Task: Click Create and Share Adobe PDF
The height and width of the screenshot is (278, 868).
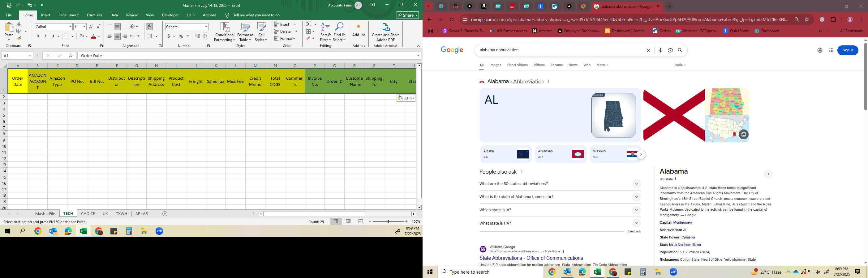Action: point(385,32)
